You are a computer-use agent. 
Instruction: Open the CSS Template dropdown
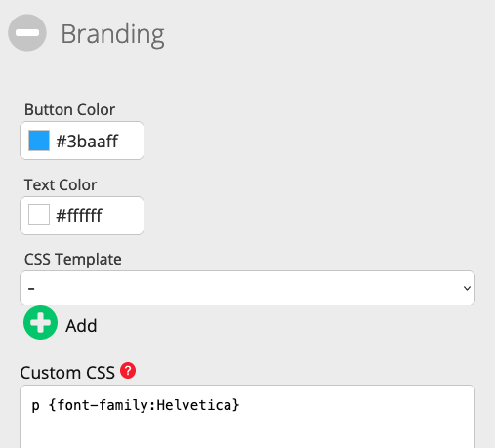point(247,288)
